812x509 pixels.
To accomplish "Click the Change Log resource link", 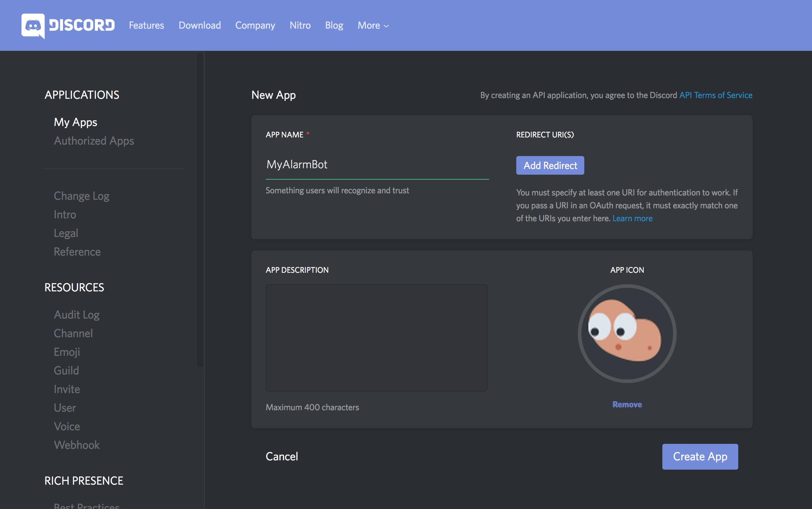I will click(x=82, y=196).
